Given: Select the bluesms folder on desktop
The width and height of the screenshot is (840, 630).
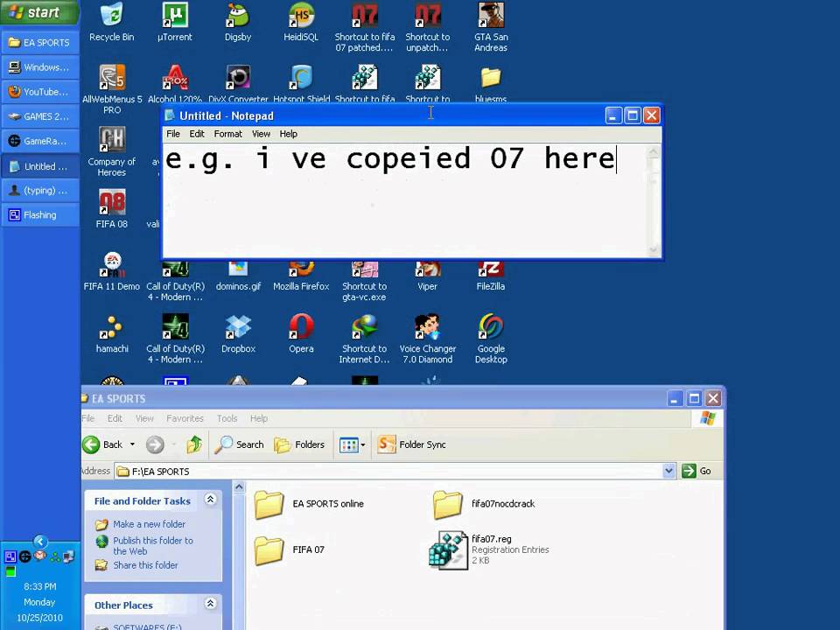Looking at the screenshot, I should [x=491, y=84].
